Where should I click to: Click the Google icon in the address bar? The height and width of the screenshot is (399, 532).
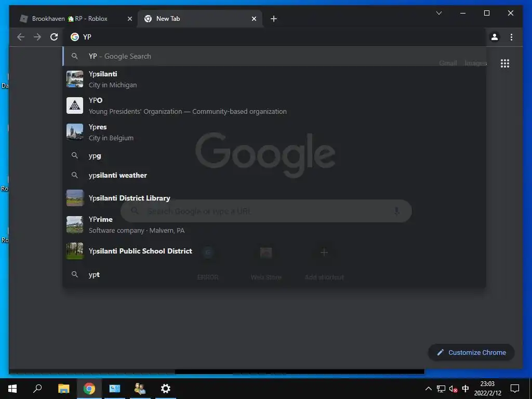(75, 37)
